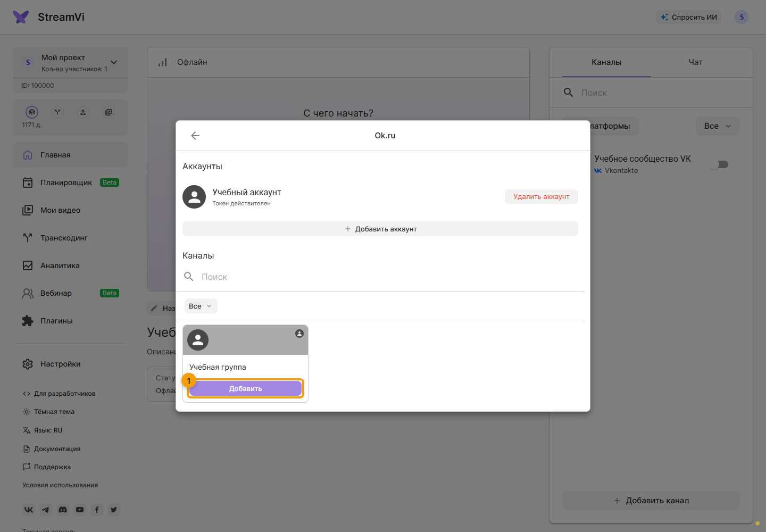Open the Условия использования link

point(60,485)
